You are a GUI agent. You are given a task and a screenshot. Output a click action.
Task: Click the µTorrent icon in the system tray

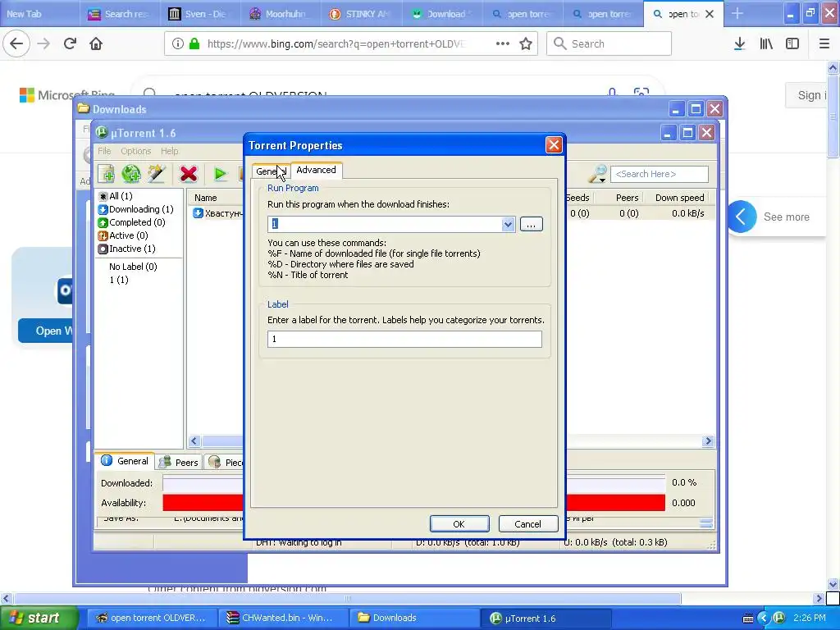pyautogui.click(x=779, y=618)
